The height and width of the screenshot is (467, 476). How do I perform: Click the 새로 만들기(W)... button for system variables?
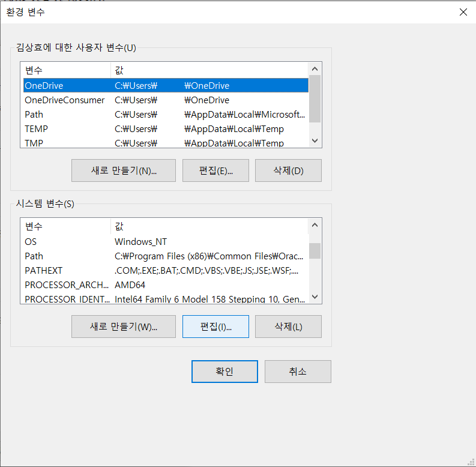pyautogui.click(x=124, y=327)
